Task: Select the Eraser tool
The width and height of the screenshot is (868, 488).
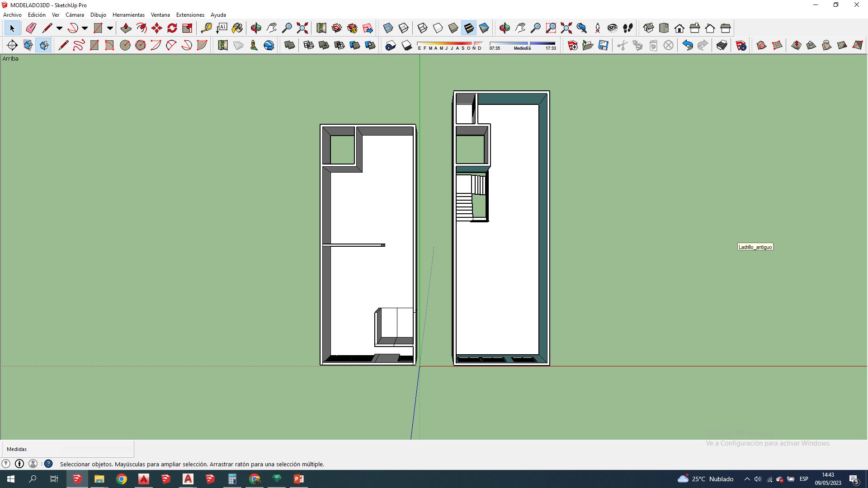Action: tap(31, 28)
